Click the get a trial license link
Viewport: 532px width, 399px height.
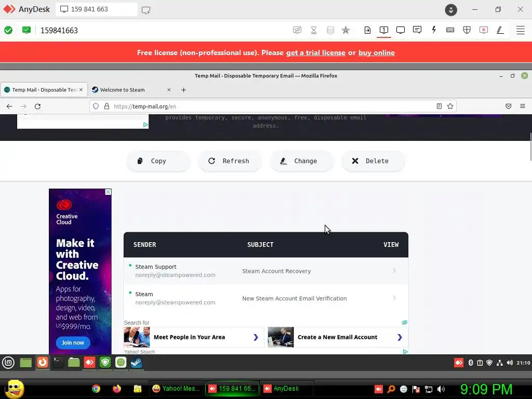(315, 52)
